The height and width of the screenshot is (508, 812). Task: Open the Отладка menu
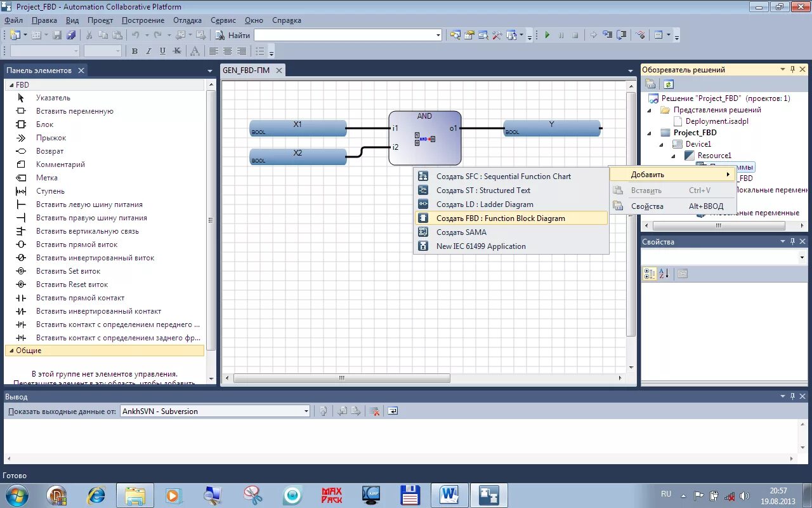[188, 20]
